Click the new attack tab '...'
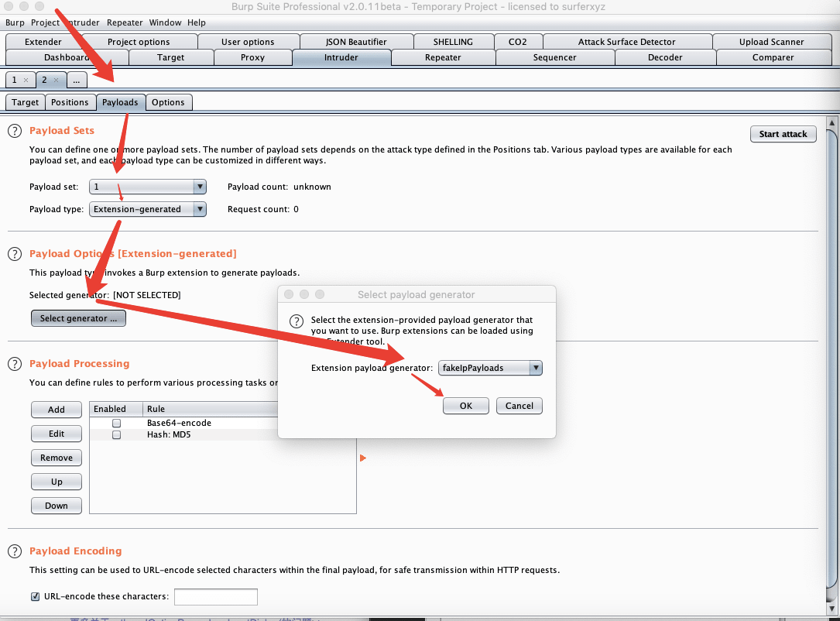 point(77,80)
